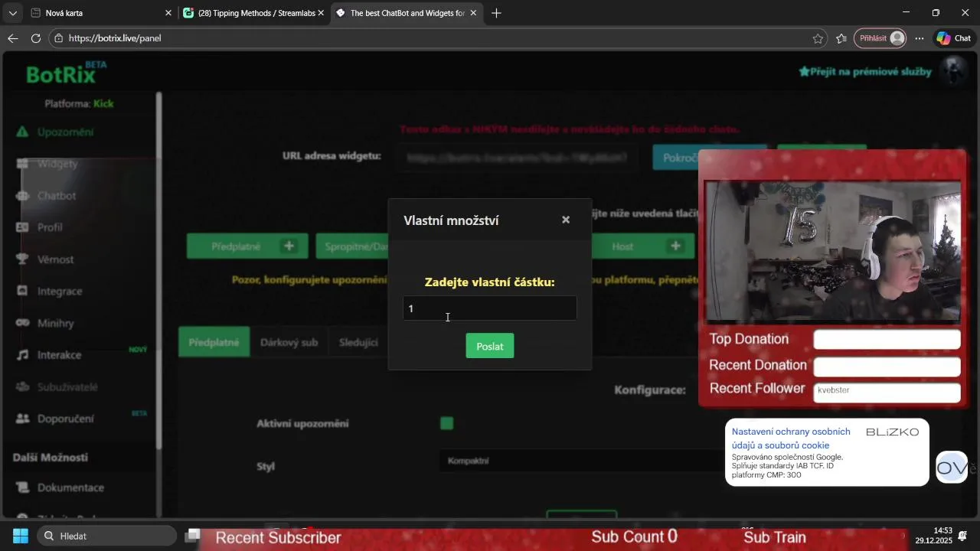Click the Top Donation field

pos(887,340)
